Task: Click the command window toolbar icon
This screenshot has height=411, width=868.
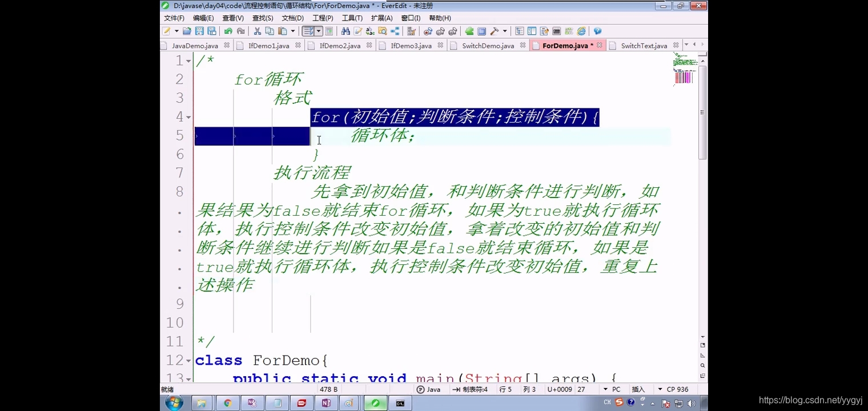Action: pos(556,31)
